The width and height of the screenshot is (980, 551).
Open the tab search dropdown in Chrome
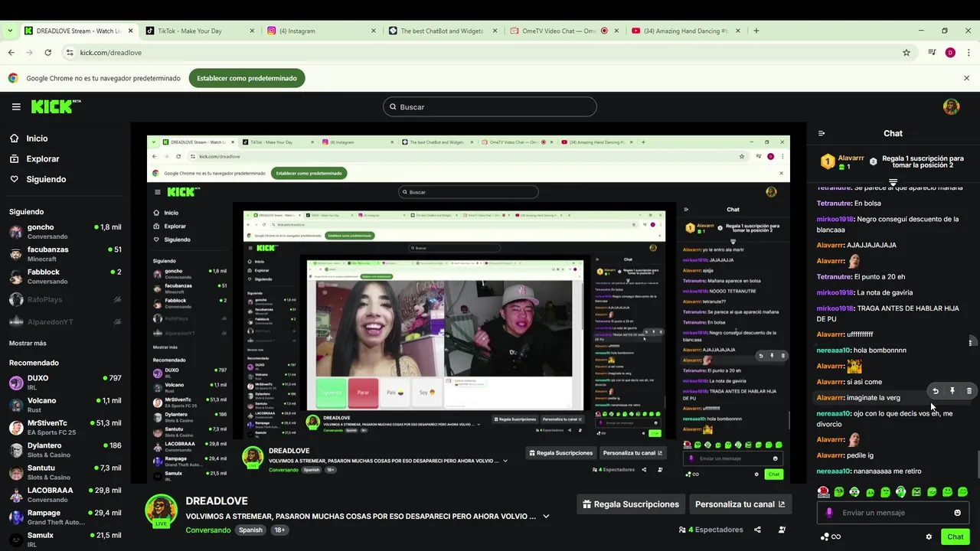9,31
